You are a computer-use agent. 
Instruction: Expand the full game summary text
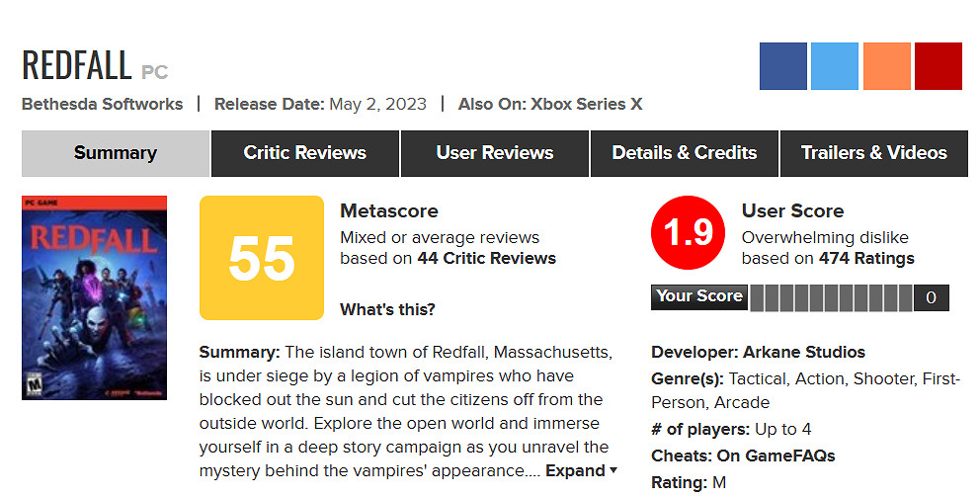point(582,471)
